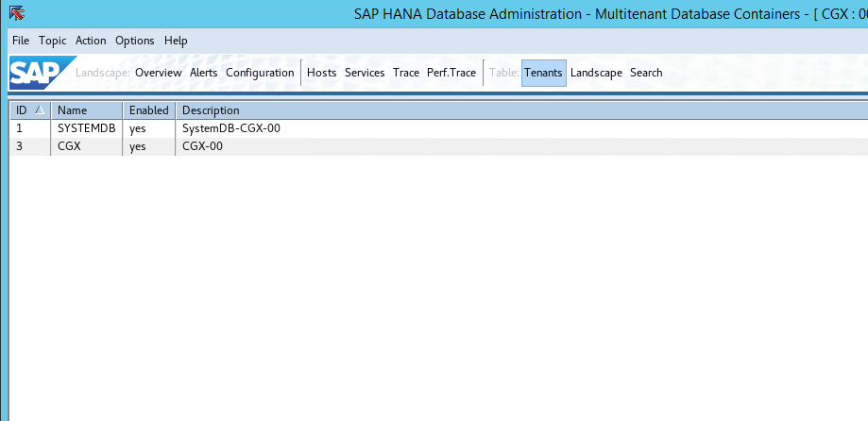Click the SystemDB-CGX-00 description cell

click(521, 128)
